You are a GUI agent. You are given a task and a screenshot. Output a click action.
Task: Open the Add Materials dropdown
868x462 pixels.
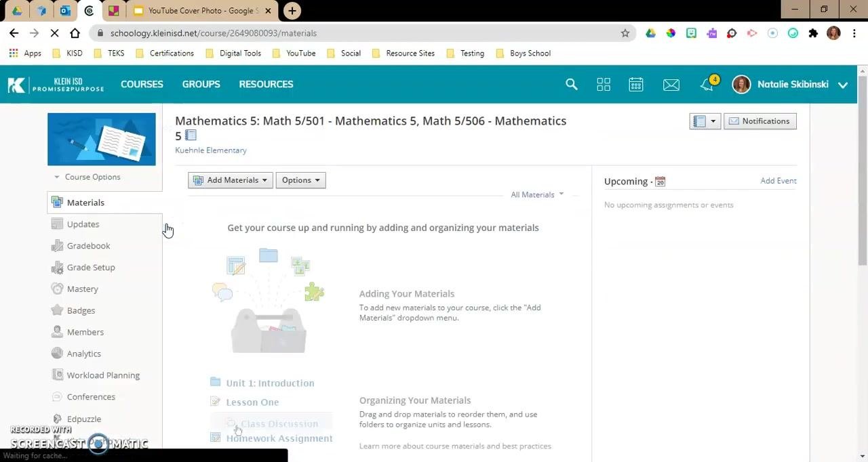click(x=231, y=180)
